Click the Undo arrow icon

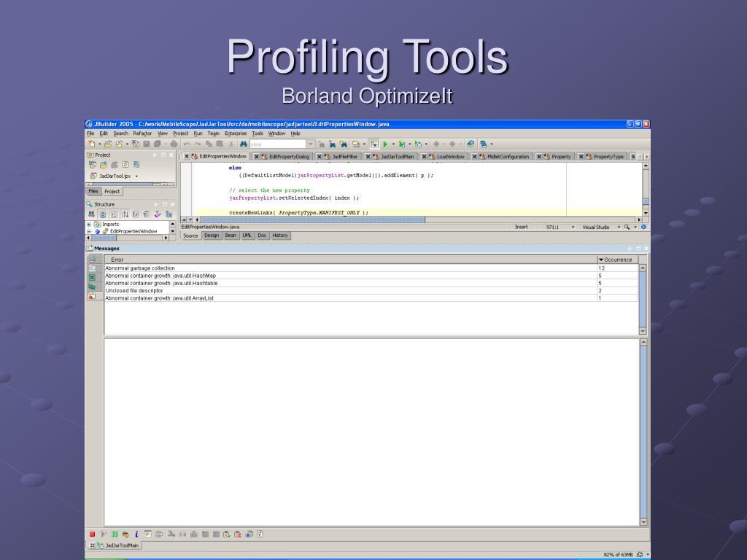coord(187,144)
